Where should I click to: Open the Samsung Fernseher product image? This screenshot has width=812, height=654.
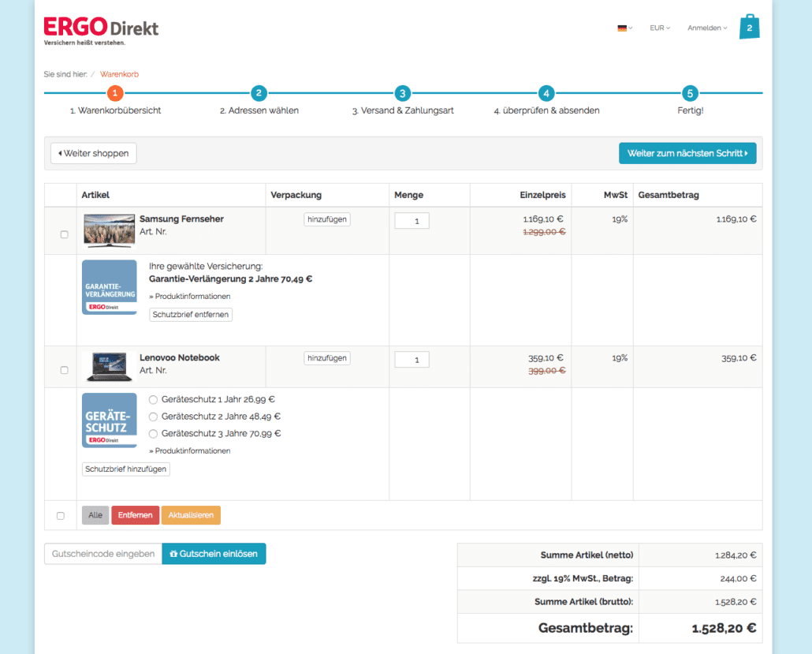point(110,230)
